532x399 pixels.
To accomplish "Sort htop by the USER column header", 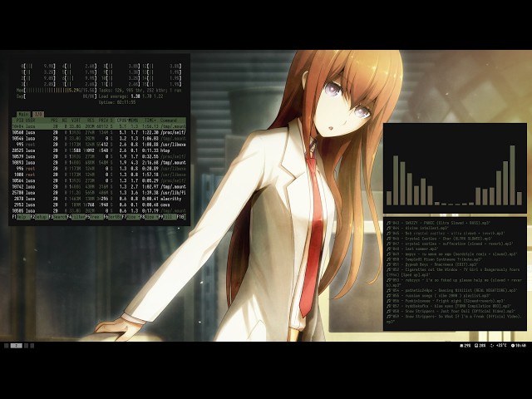I will coord(31,121).
